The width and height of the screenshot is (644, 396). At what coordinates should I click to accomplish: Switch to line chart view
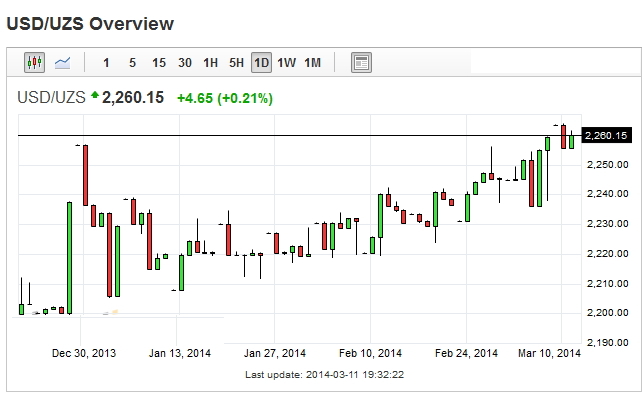pyautogui.click(x=62, y=63)
